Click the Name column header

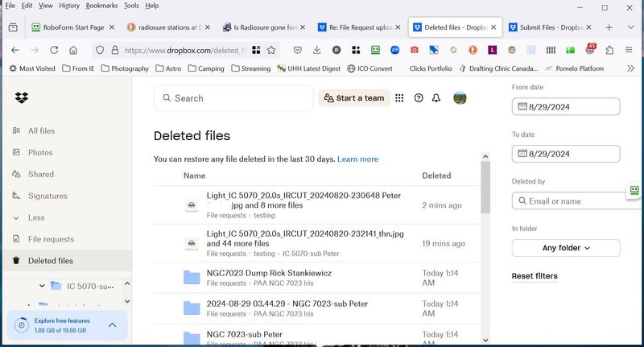194,176
